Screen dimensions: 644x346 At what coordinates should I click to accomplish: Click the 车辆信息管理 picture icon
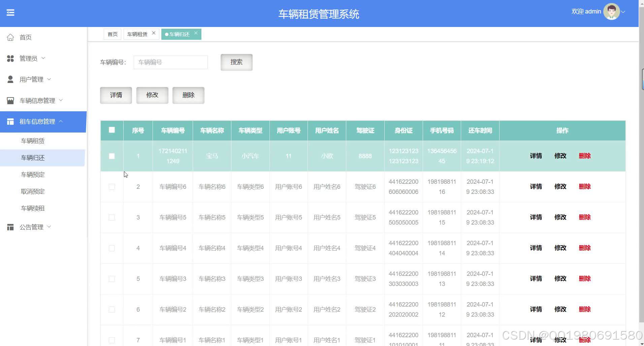(10, 100)
